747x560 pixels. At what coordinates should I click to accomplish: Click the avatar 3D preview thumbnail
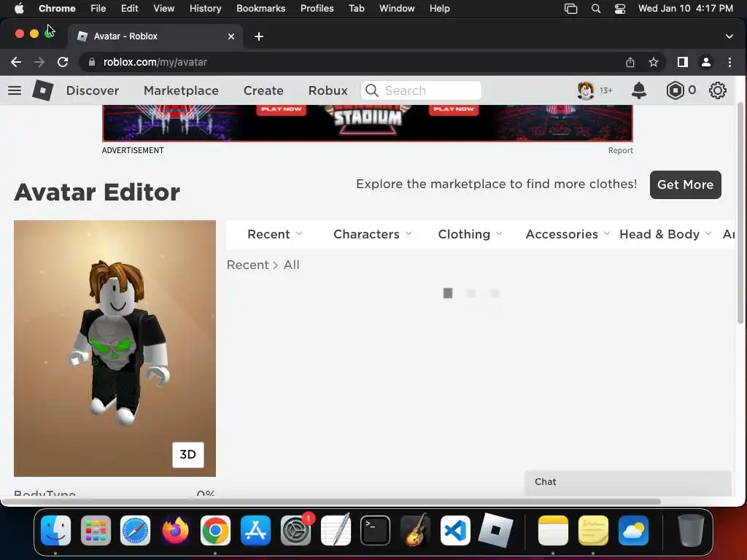(115, 348)
